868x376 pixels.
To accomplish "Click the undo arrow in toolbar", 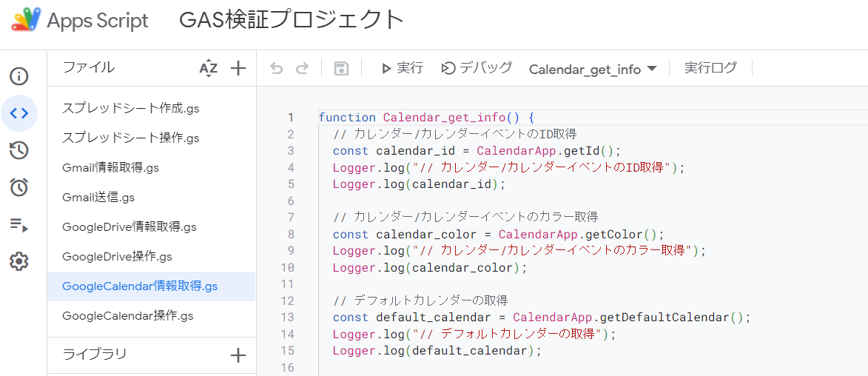I will pos(277,69).
